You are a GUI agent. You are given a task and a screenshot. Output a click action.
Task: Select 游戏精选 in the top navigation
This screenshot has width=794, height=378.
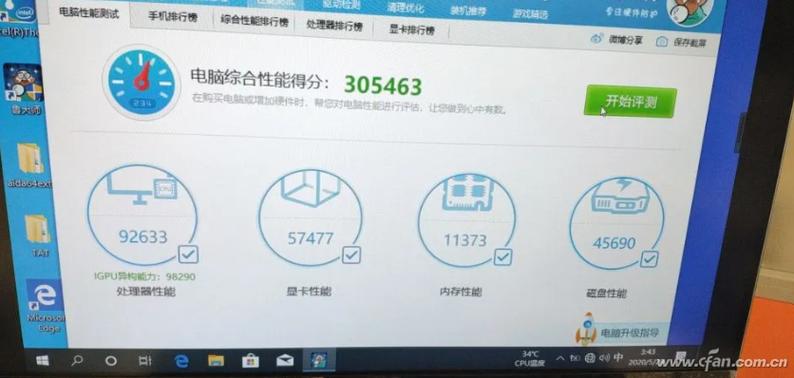coord(530,14)
